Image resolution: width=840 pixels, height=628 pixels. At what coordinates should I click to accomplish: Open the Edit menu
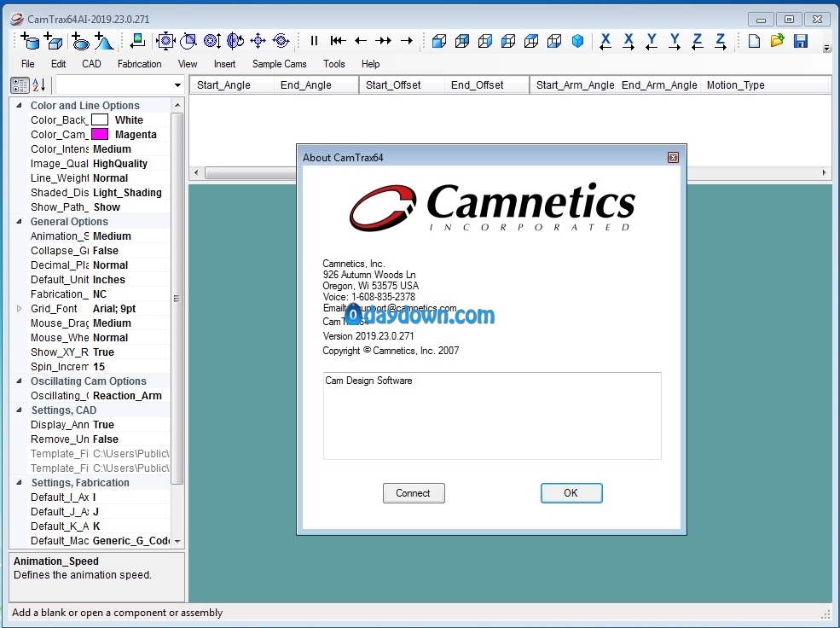coord(58,64)
